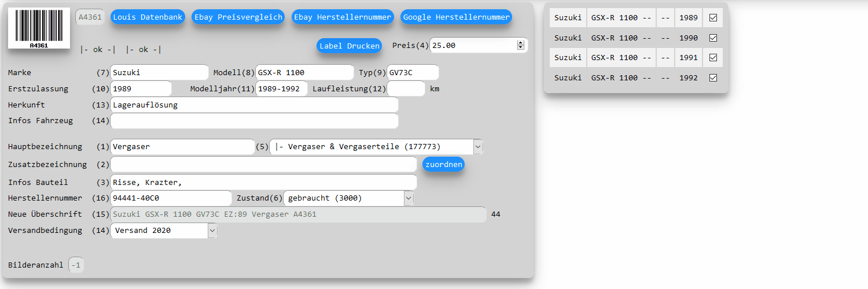
Task: Focus the Preis field showing 25.00
Action: (479, 45)
